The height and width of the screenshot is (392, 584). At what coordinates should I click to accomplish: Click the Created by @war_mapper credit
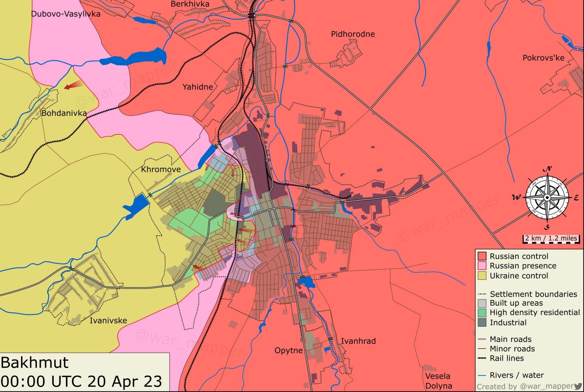pyautogui.click(x=525, y=386)
